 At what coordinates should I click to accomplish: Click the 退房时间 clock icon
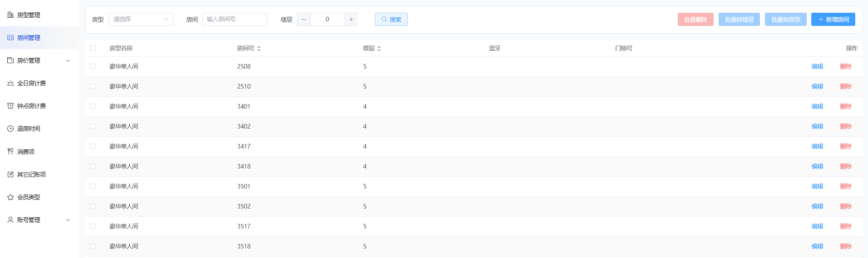[x=10, y=129]
